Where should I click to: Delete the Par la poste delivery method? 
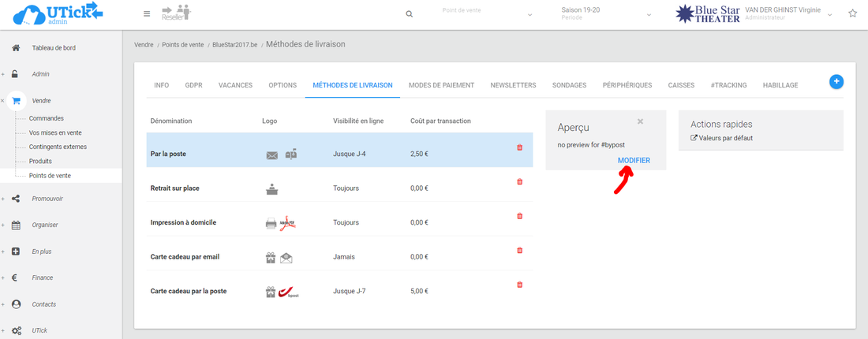pyautogui.click(x=519, y=147)
